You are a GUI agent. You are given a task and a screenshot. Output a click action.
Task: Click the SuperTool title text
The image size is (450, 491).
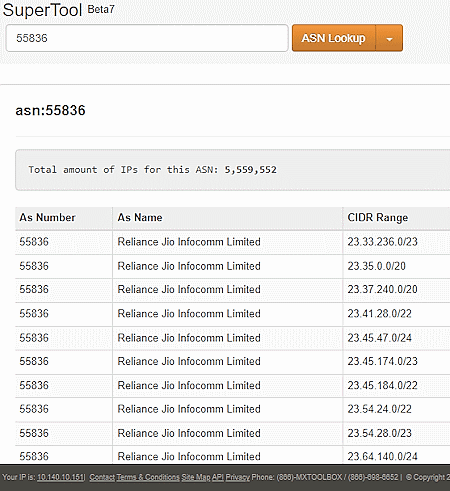42,10
